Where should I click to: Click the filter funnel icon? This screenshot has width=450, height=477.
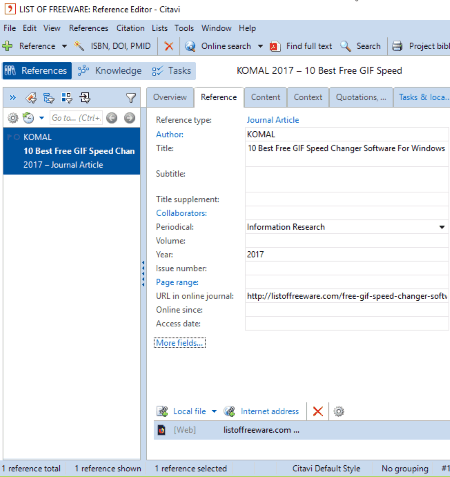131,98
